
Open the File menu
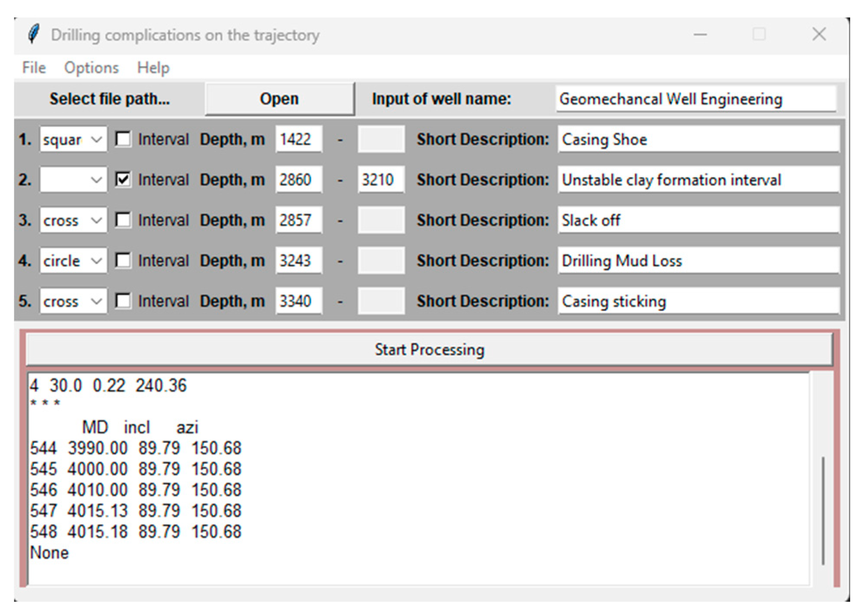point(34,68)
